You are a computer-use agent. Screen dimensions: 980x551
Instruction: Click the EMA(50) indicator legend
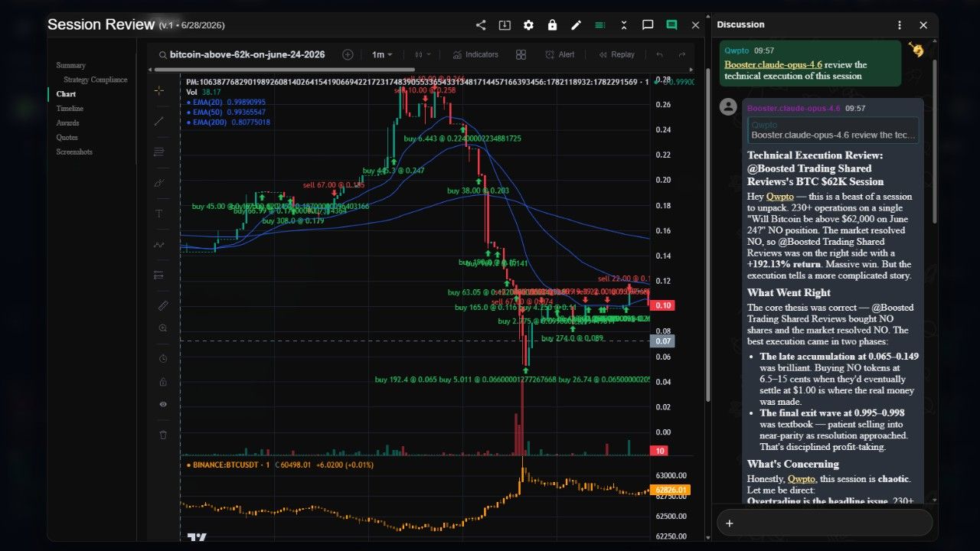click(x=226, y=112)
